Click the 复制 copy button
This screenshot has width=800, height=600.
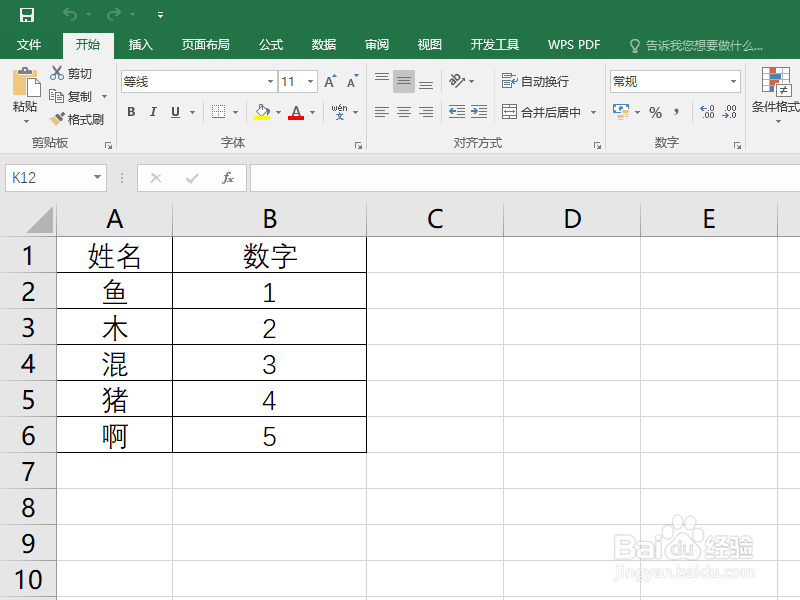click(x=71, y=96)
